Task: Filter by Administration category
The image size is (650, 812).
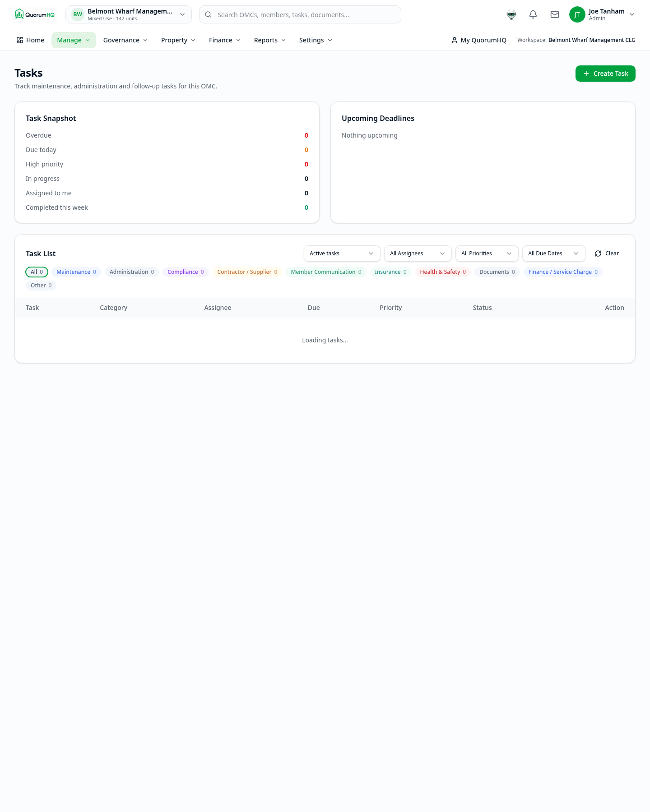Action: pyautogui.click(x=132, y=272)
